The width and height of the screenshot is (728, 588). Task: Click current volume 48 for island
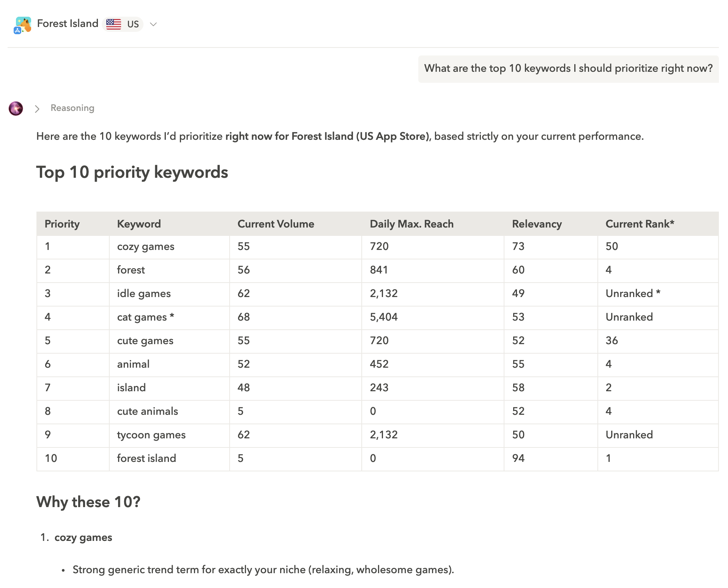[x=244, y=388]
